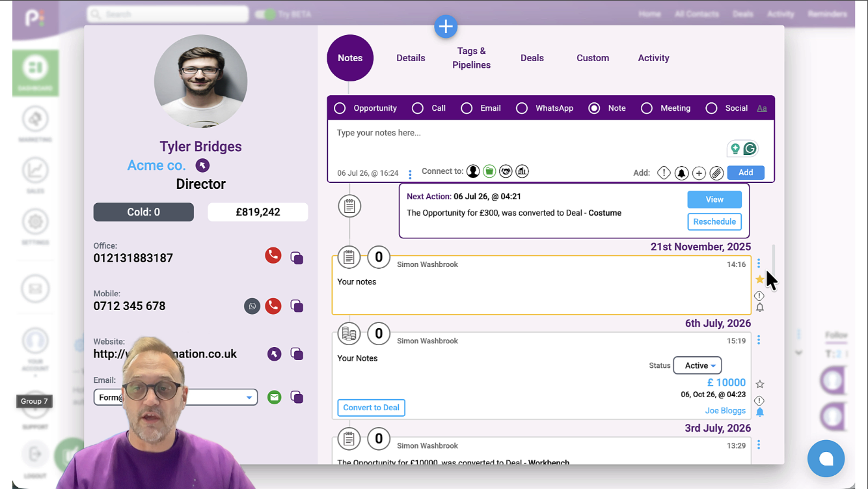Image resolution: width=868 pixels, height=489 pixels.
Task: Toggle the Try BETA switch
Action: pos(265,14)
